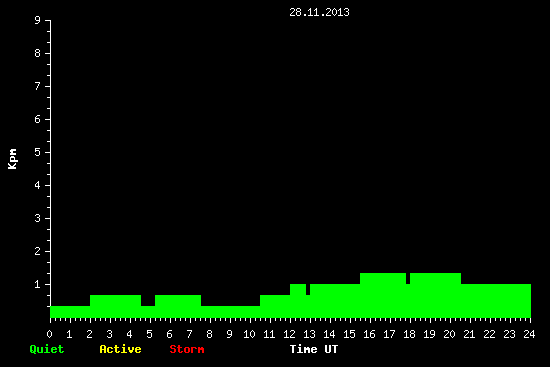Click hour 24 on the time axis
Screen dimensions: 550x367
click(529, 334)
